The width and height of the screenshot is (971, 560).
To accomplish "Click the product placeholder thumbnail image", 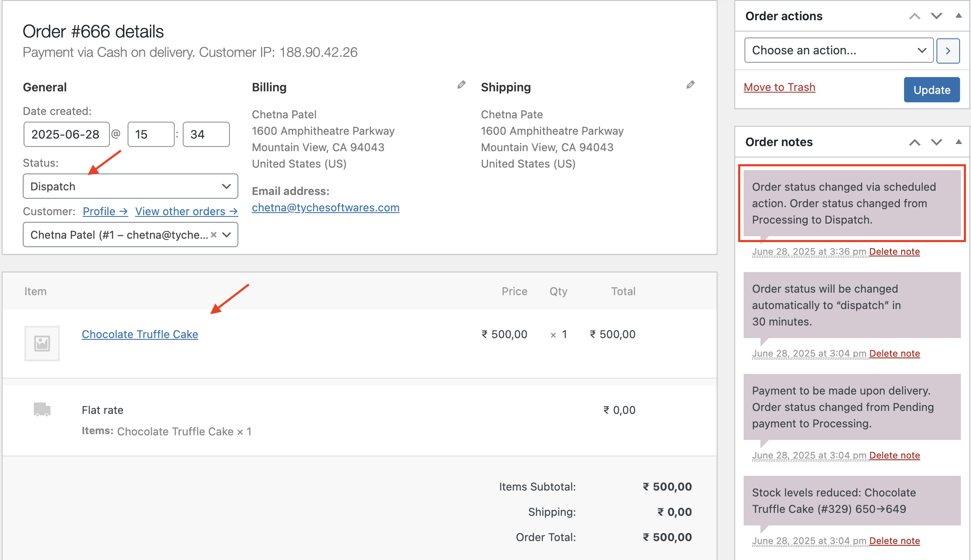I will click(x=42, y=343).
